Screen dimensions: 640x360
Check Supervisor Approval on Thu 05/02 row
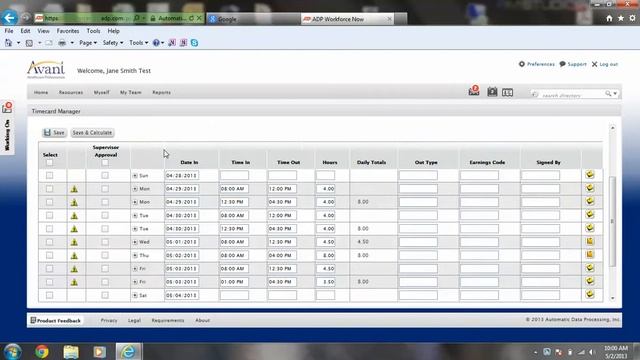tap(105, 256)
